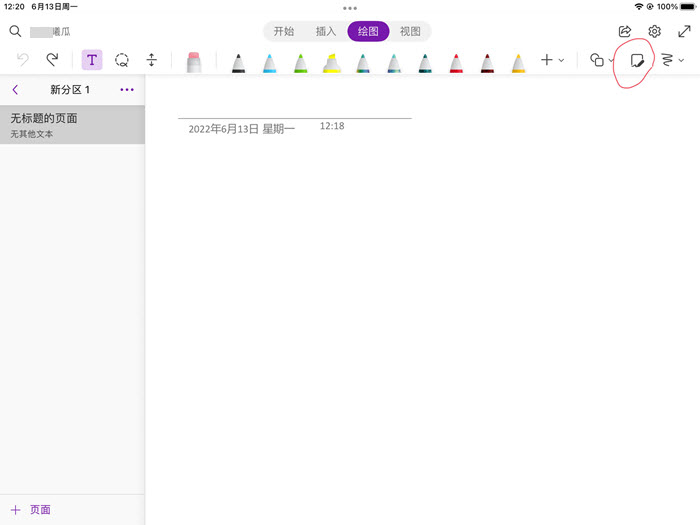Open the notebook name next to search
The height and width of the screenshot is (525, 700).
point(50,32)
